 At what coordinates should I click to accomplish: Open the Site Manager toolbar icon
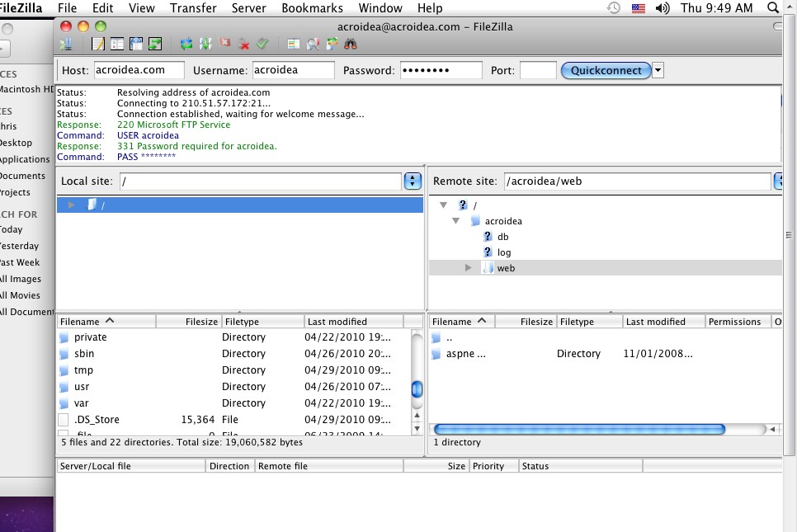(x=66, y=45)
